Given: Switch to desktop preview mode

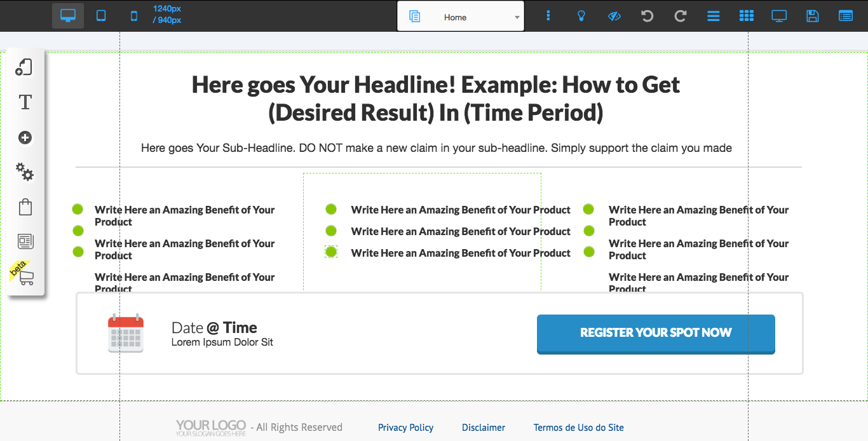Looking at the screenshot, I should tap(68, 16).
